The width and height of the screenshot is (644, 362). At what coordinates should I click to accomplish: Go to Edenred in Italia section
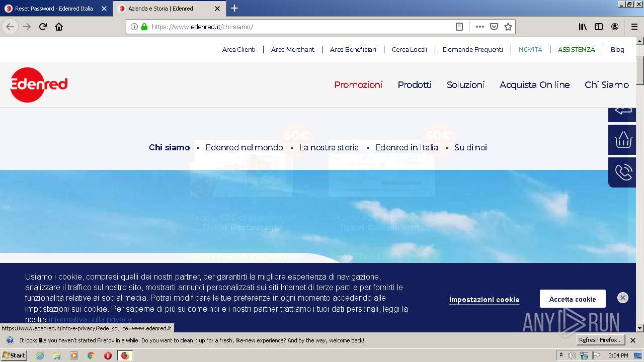407,147
